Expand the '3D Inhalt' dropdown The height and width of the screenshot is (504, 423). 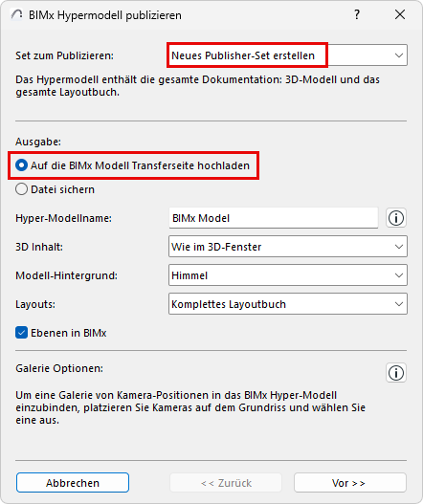click(288, 247)
